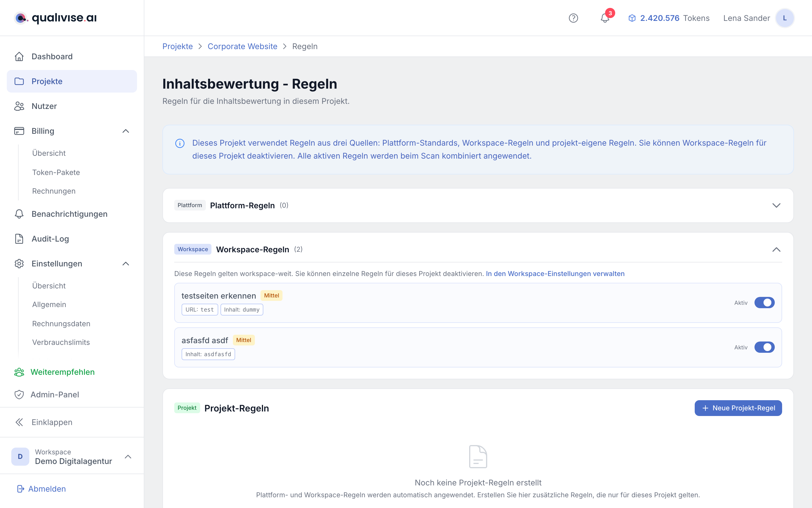Viewport: 812px width, 508px height.
Task: Click the Dashboard home icon
Action: (x=19, y=56)
